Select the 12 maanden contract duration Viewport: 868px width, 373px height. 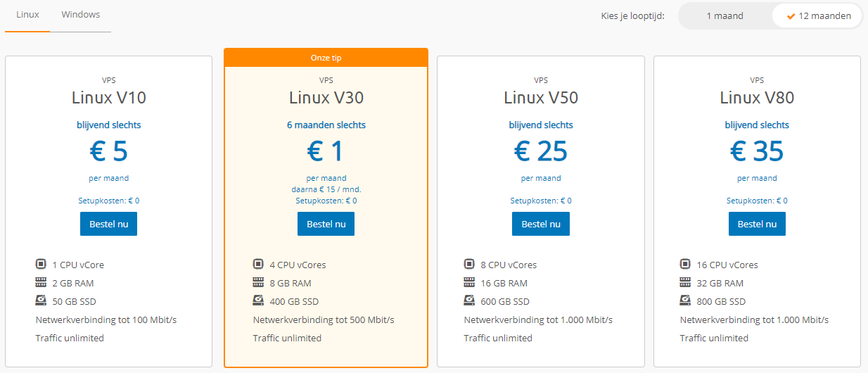point(818,16)
